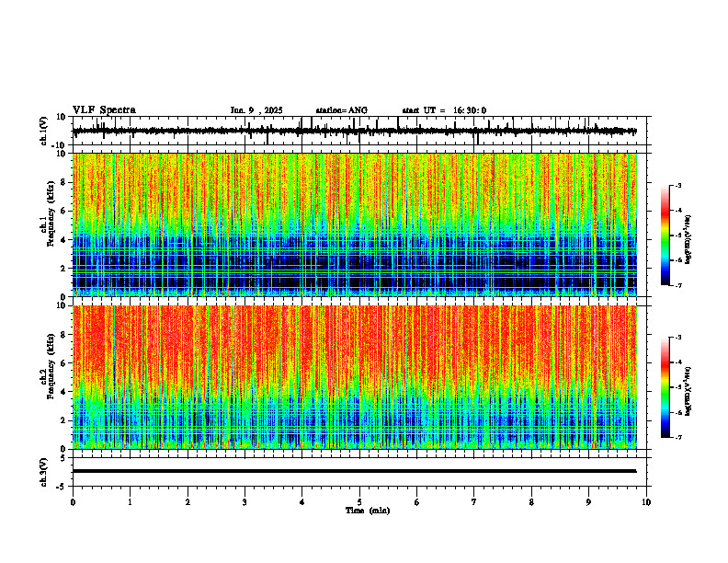Click time axis tick label "7"

(474, 502)
